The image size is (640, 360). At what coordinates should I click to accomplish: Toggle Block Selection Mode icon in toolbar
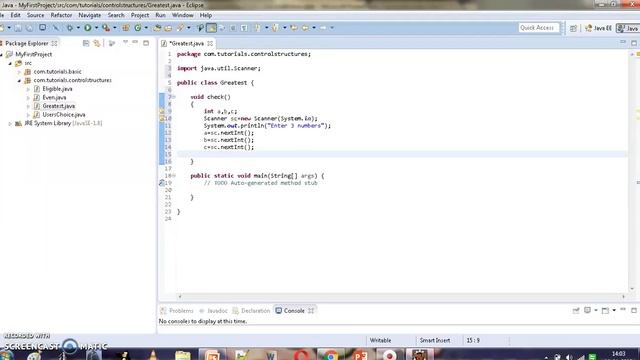click(233, 28)
